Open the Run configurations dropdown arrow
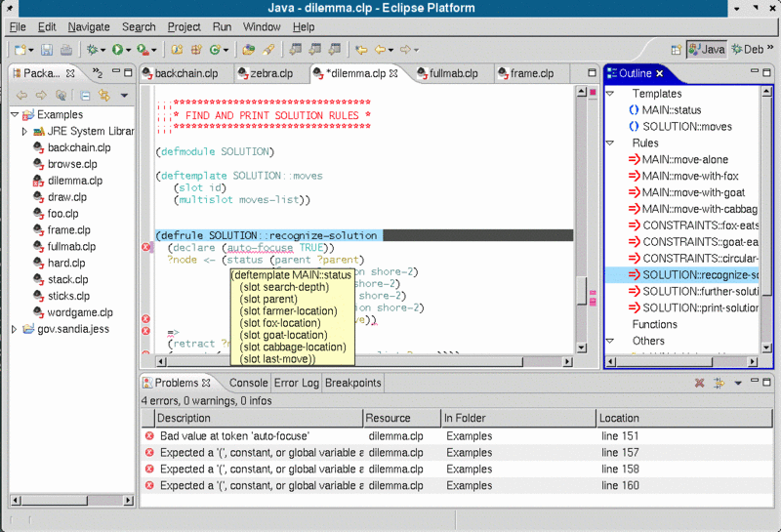This screenshot has height=532, width=781. click(x=128, y=50)
